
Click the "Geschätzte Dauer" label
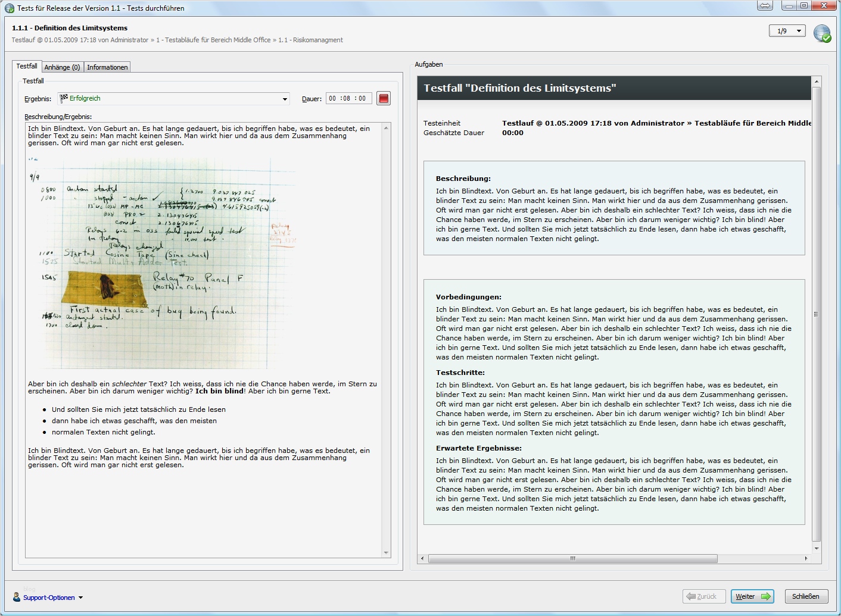pos(454,133)
